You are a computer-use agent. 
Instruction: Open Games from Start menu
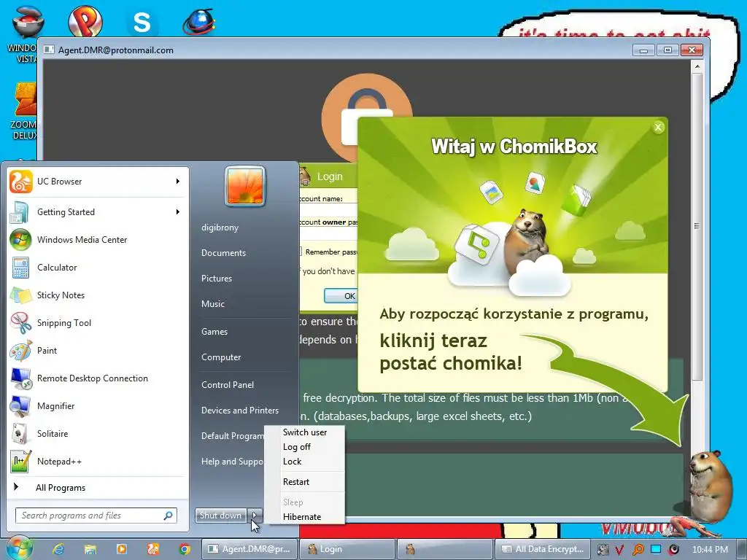214,332
